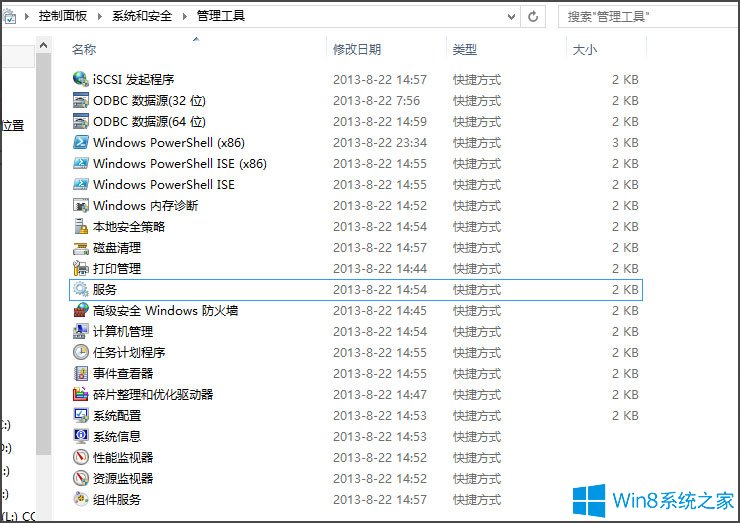
Task: Click the 资源监视器 gauge icon
Action: pyautogui.click(x=81, y=478)
